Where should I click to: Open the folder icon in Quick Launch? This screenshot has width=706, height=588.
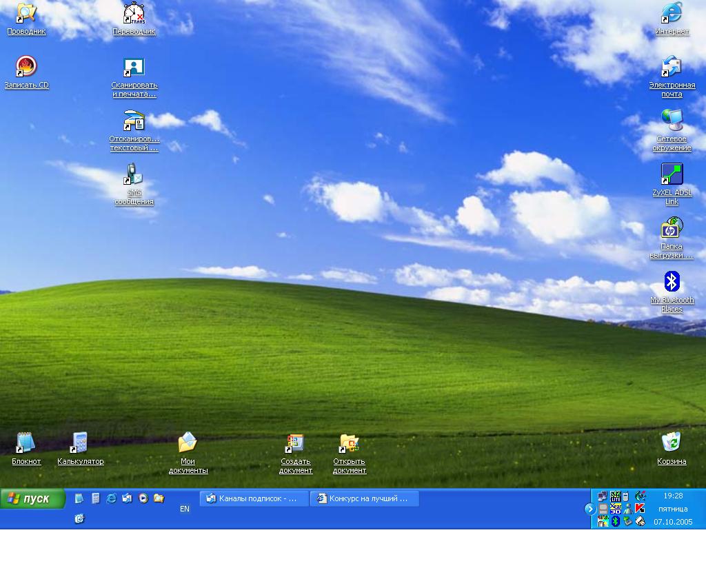[159, 498]
